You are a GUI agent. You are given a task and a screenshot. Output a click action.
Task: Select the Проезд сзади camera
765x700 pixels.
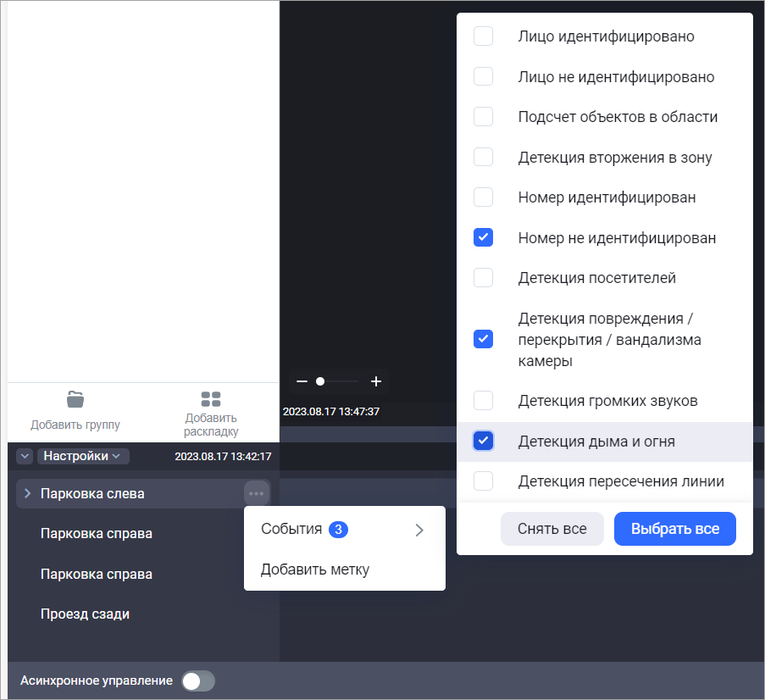85,614
